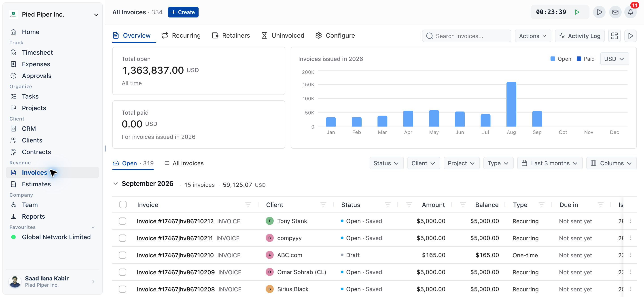Open Type filter dropdown

(498, 163)
